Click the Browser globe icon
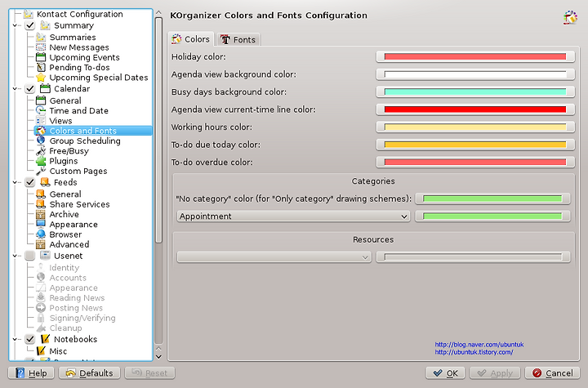The height and width of the screenshot is (388, 588). point(41,234)
